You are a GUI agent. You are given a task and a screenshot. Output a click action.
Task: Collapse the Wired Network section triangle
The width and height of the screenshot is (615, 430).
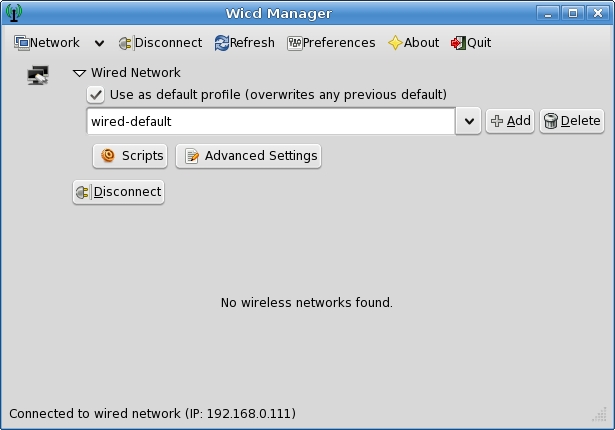(x=80, y=73)
